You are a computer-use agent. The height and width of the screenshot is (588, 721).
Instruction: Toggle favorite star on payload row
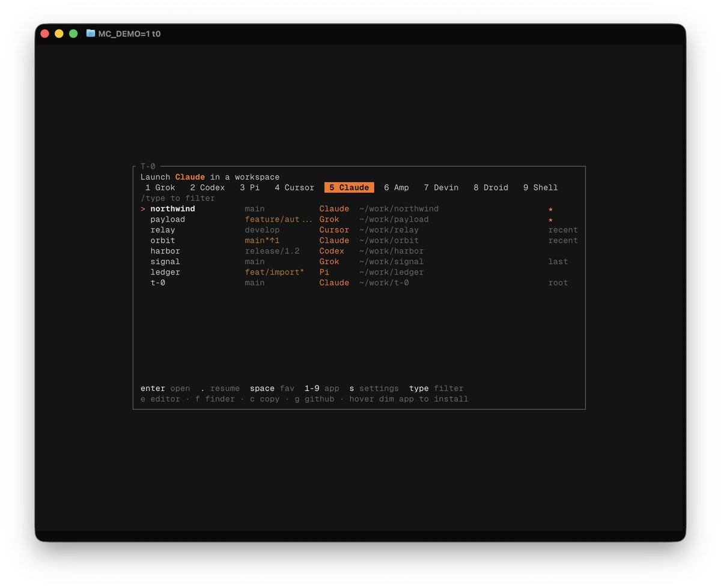[550, 220]
